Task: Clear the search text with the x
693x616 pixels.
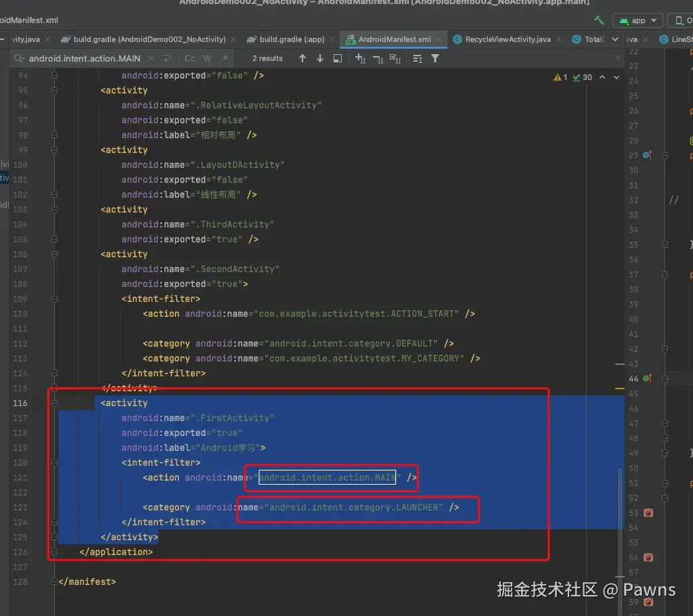Action: 151,58
